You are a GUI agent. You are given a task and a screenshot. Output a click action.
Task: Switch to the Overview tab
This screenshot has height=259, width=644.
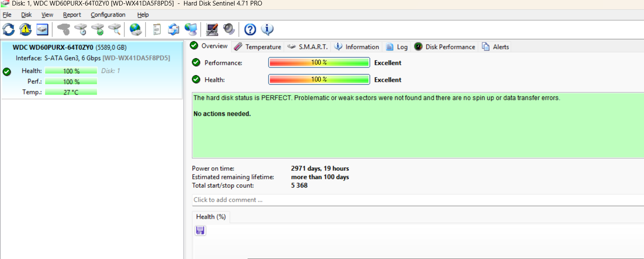pyautogui.click(x=209, y=46)
